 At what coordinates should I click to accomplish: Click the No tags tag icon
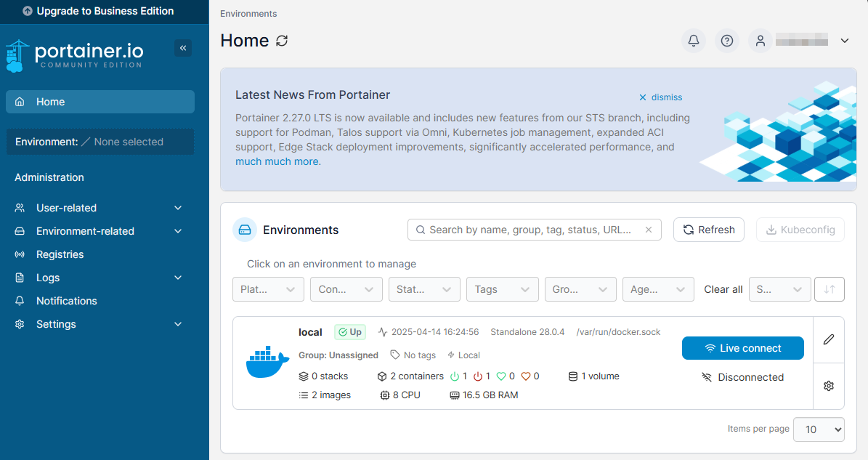click(395, 355)
